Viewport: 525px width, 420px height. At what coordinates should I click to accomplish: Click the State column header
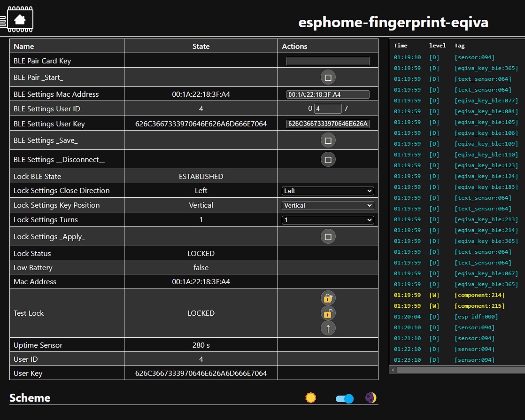pyautogui.click(x=201, y=46)
